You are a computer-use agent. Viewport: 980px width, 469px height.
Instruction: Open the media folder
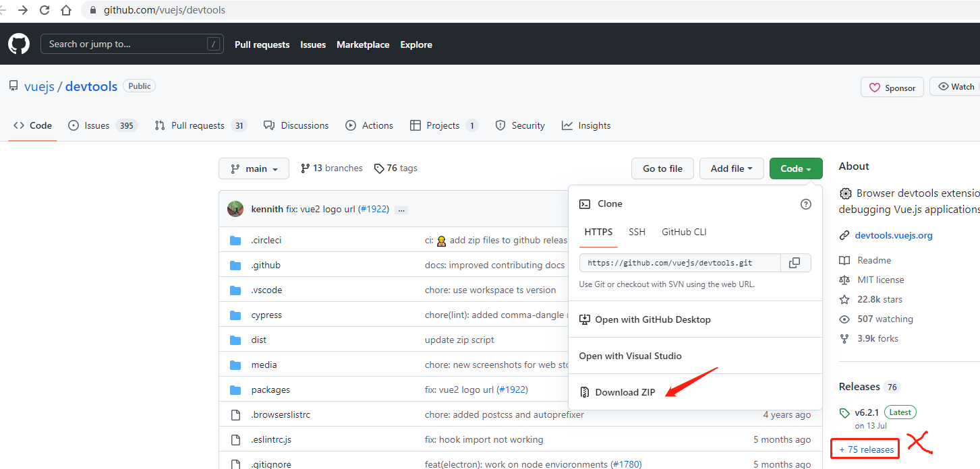[264, 365]
